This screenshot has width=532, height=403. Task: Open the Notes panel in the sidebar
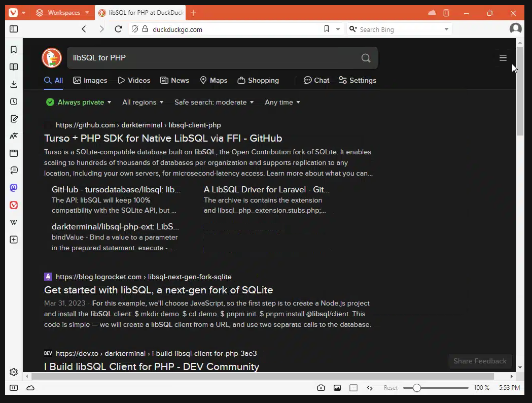(14, 118)
